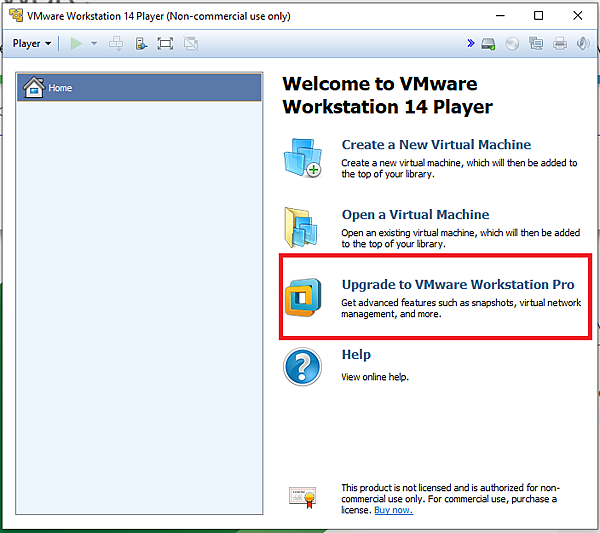This screenshot has width=600, height=533.
Task: Click the Help heading link
Action: (356, 355)
